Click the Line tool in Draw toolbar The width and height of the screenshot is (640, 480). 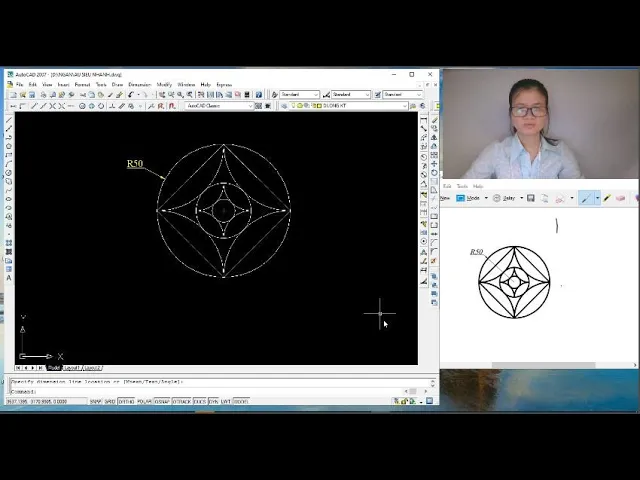9,119
